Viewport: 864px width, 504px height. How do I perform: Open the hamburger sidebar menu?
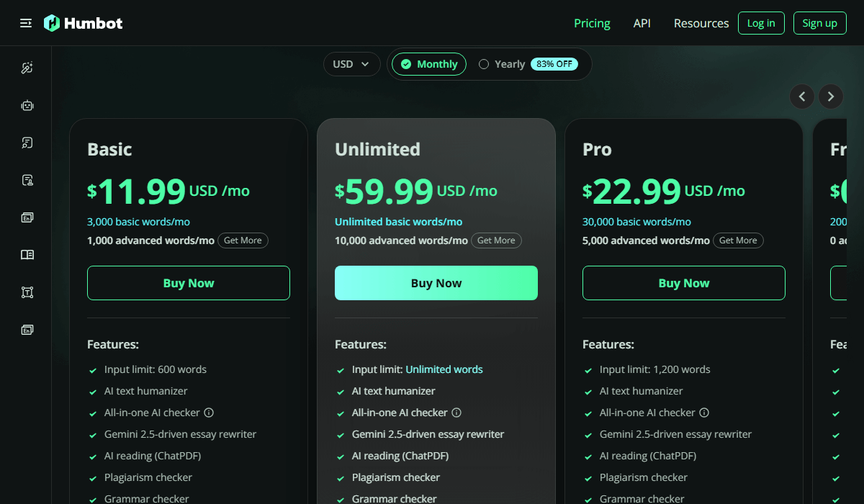click(x=26, y=23)
